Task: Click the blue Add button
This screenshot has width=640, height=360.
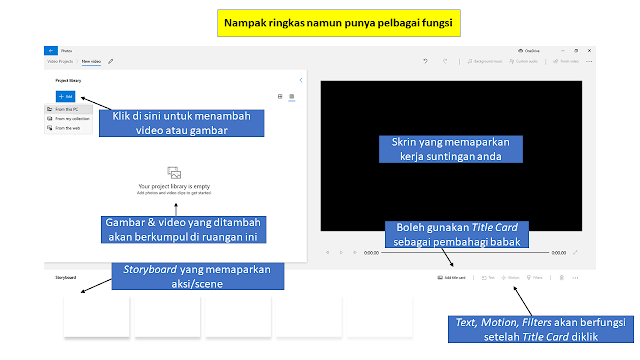Action: tap(65, 96)
